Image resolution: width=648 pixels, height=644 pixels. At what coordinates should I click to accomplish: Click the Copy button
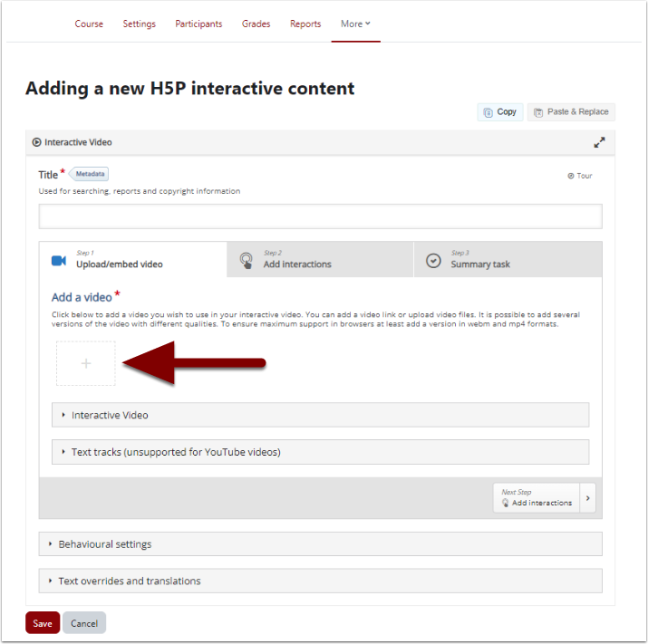499,112
